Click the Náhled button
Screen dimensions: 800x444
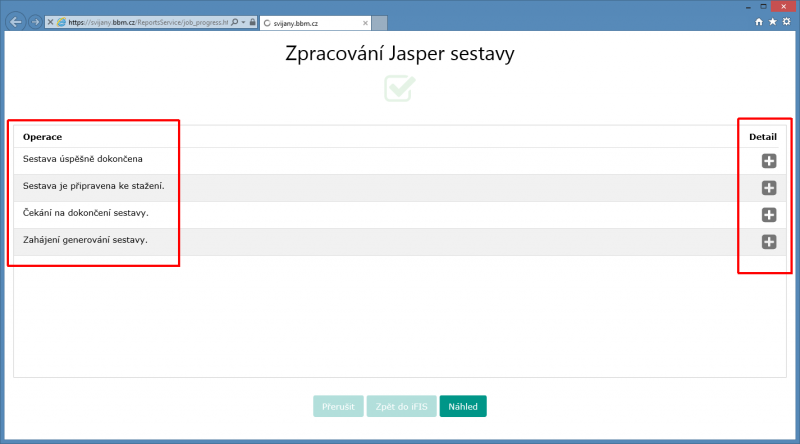(463, 406)
